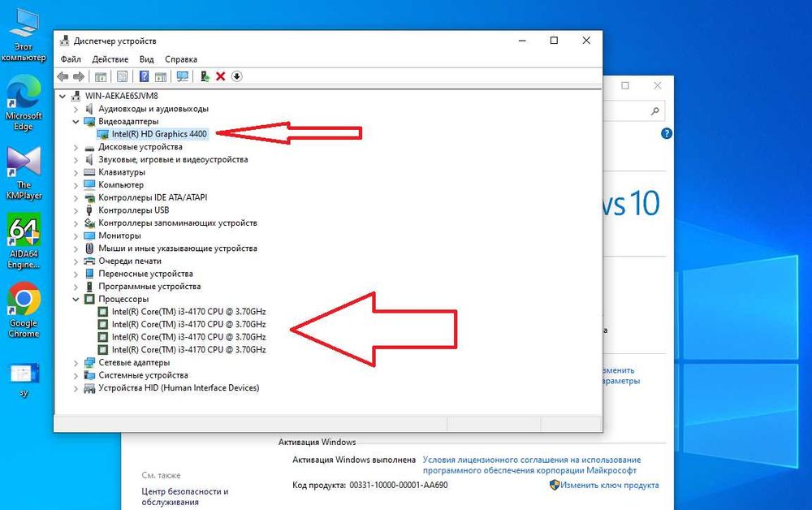Click the search magnifier in System window
Viewport: 812px width, 510px height.
click(x=654, y=110)
